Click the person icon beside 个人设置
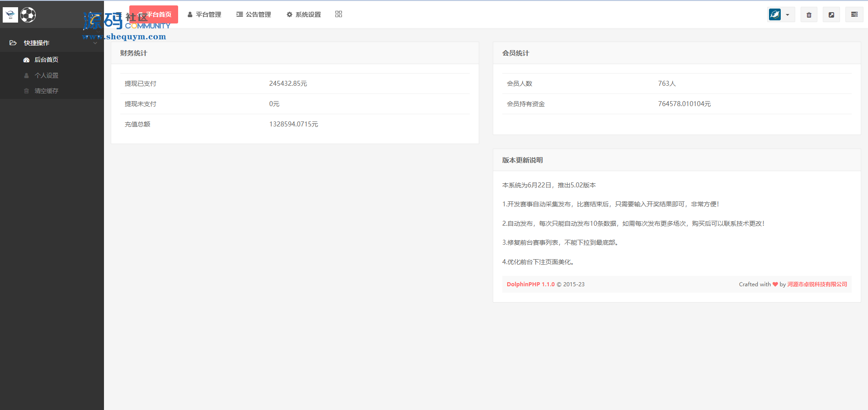 pos(26,75)
